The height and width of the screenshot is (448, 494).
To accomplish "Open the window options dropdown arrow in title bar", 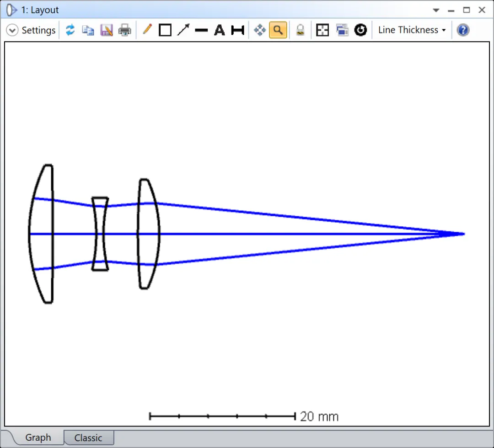I will point(436,10).
